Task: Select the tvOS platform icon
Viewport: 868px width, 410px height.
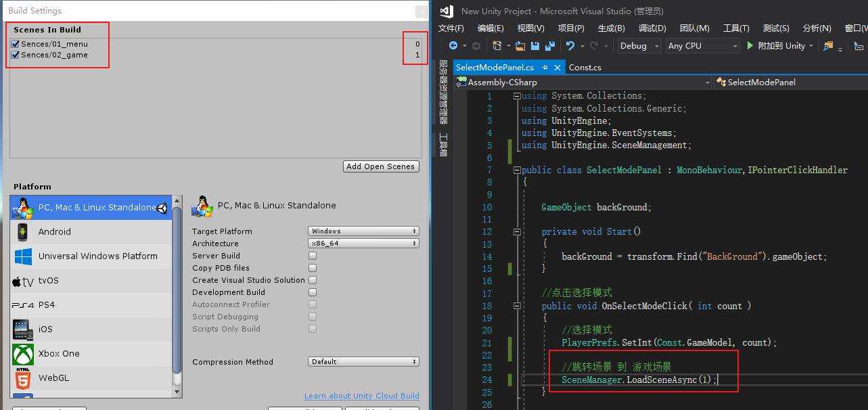Action: tap(23, 281)
